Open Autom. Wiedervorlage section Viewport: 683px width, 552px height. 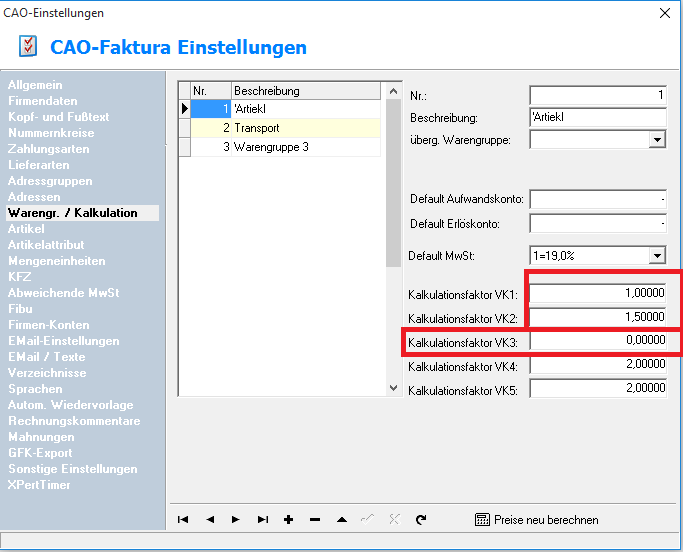point(71,405)
